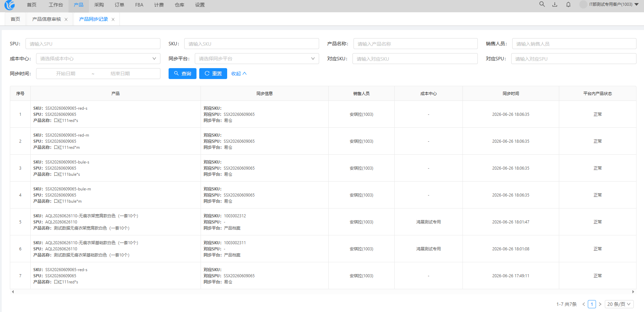
Task: Switch to the 首页 tab
Action: (15, 19)
